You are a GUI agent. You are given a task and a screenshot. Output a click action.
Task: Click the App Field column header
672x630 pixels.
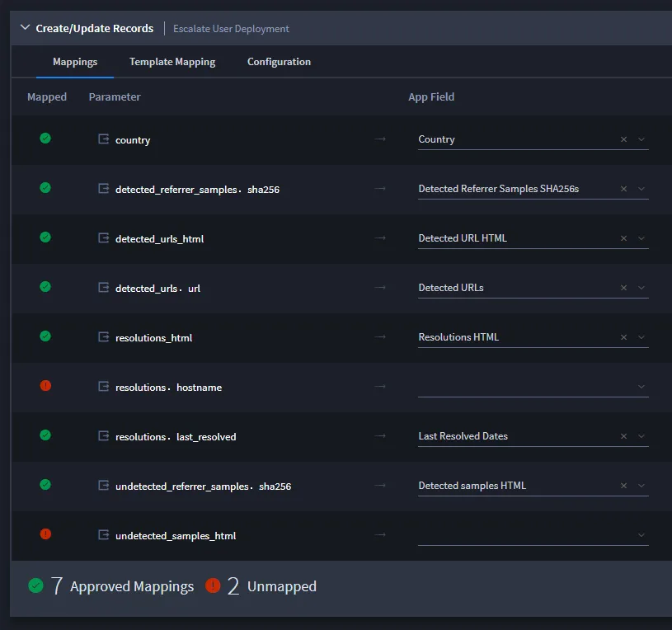pos(431,96)
